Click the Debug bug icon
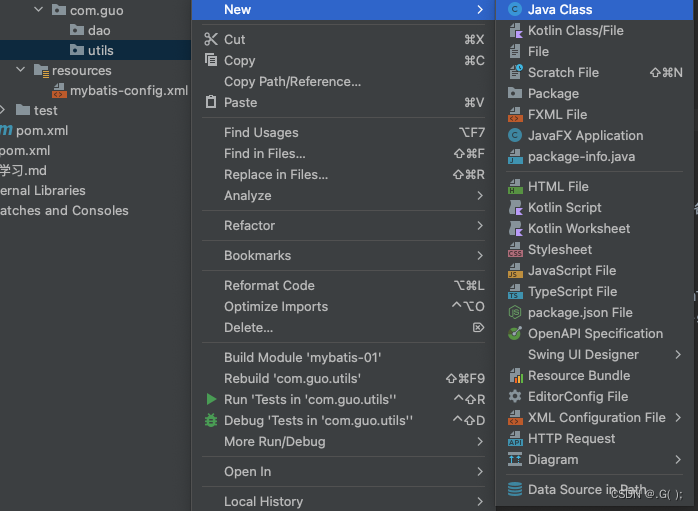Viewport: 698px width, 511px height. tap(211, 420)
